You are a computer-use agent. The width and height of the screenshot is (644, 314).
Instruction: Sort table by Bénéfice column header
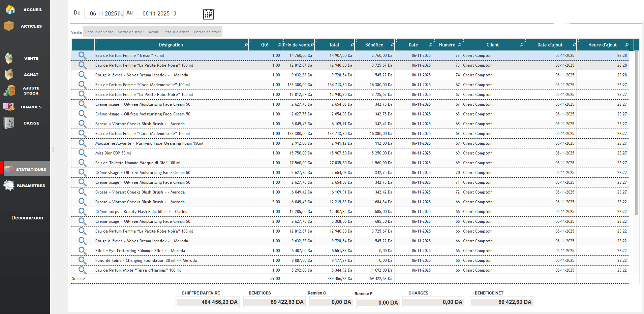(374, 45)
